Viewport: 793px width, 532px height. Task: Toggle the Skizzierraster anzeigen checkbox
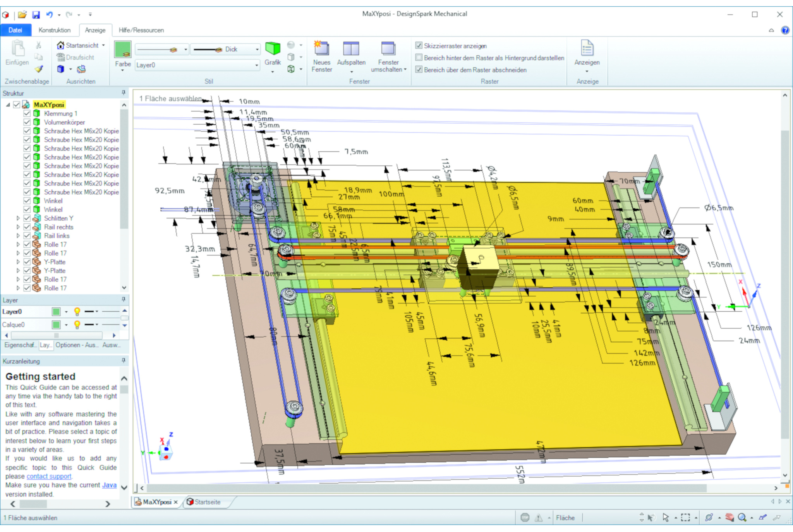419,46
